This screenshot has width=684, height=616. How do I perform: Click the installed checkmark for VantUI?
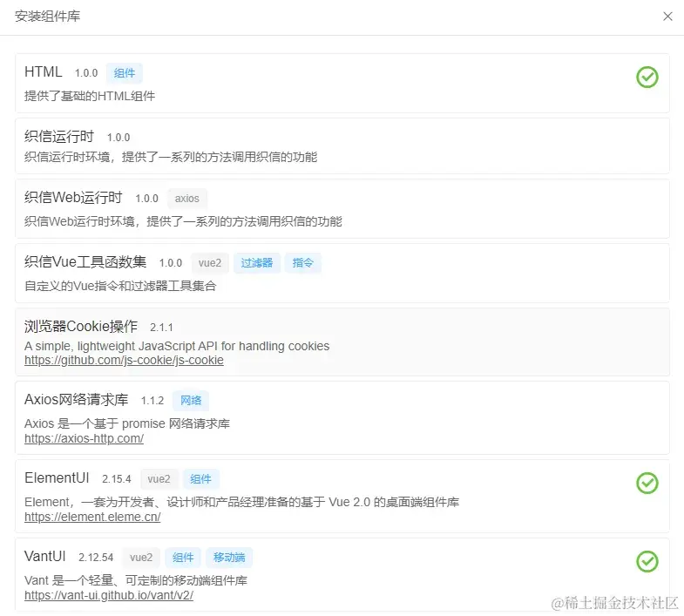tap(647, 561)
